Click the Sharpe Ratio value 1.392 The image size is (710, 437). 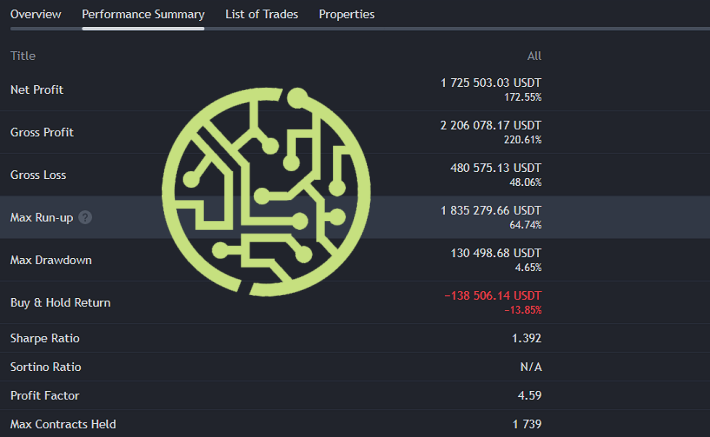tap(526, 338)
